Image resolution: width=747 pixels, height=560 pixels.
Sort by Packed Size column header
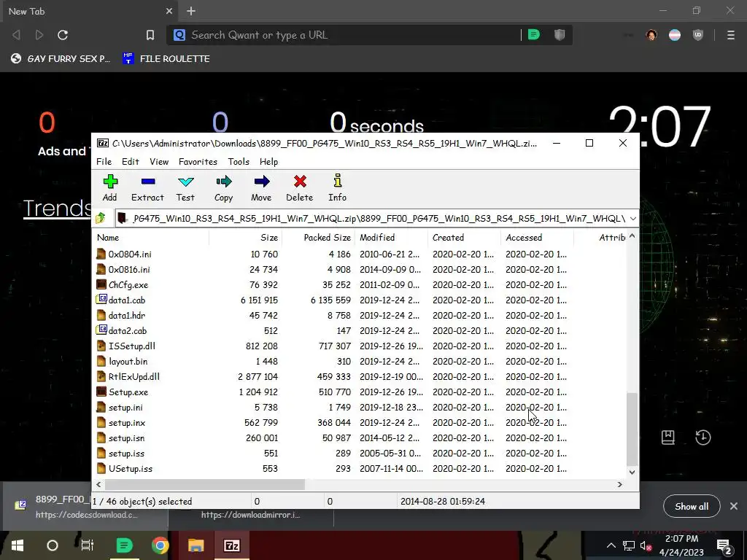pos(318,237)
